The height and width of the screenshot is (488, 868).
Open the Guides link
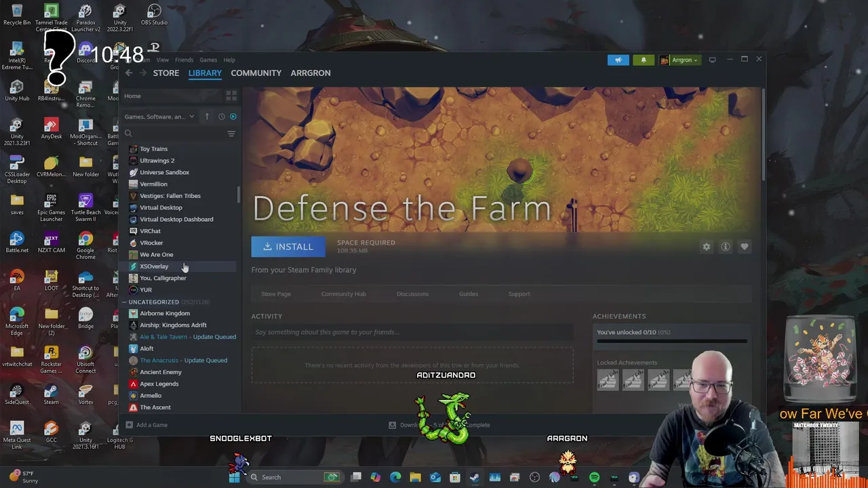[469, 293]
